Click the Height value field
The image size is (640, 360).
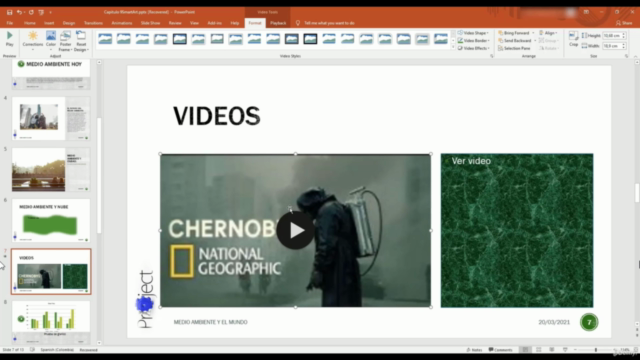(612, 36)
